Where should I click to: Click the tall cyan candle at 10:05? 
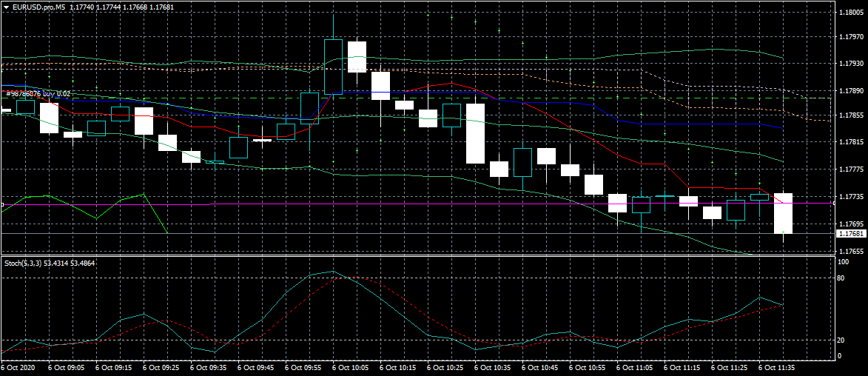tap(334, 67)
